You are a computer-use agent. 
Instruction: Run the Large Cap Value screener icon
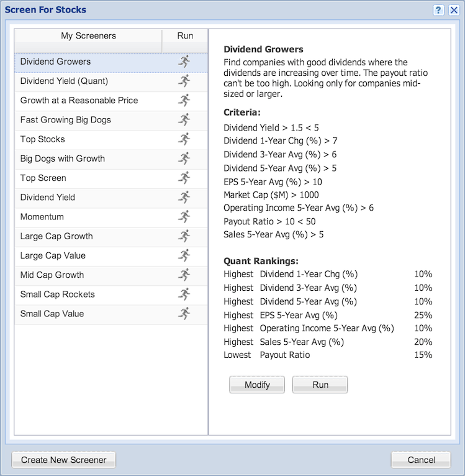pyautogui.click(x=184, y=255)
